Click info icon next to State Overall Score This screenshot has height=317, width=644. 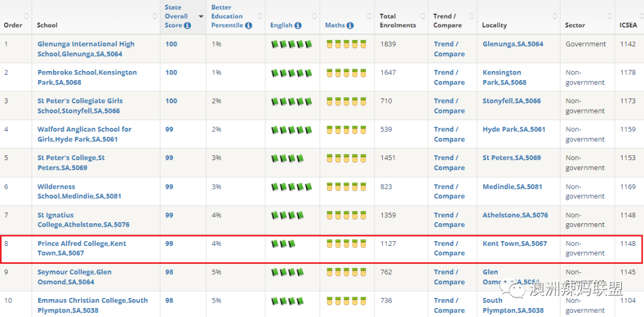tap(187, 26)
